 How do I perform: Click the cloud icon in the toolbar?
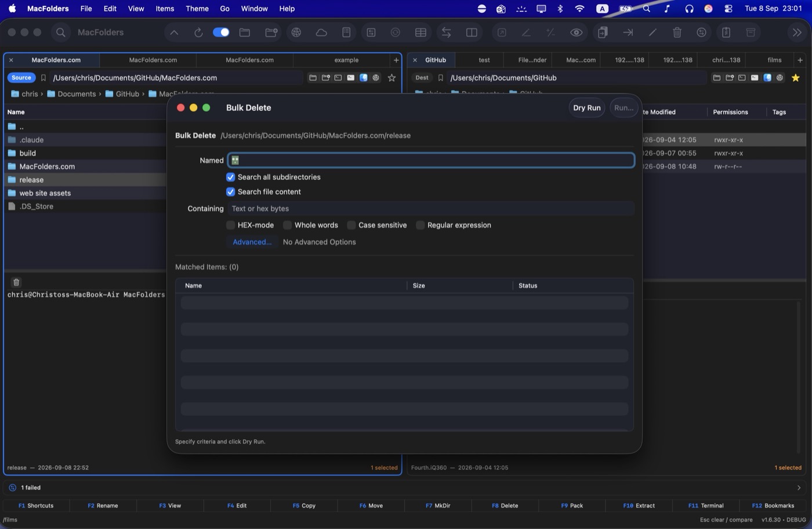(321, 32)
